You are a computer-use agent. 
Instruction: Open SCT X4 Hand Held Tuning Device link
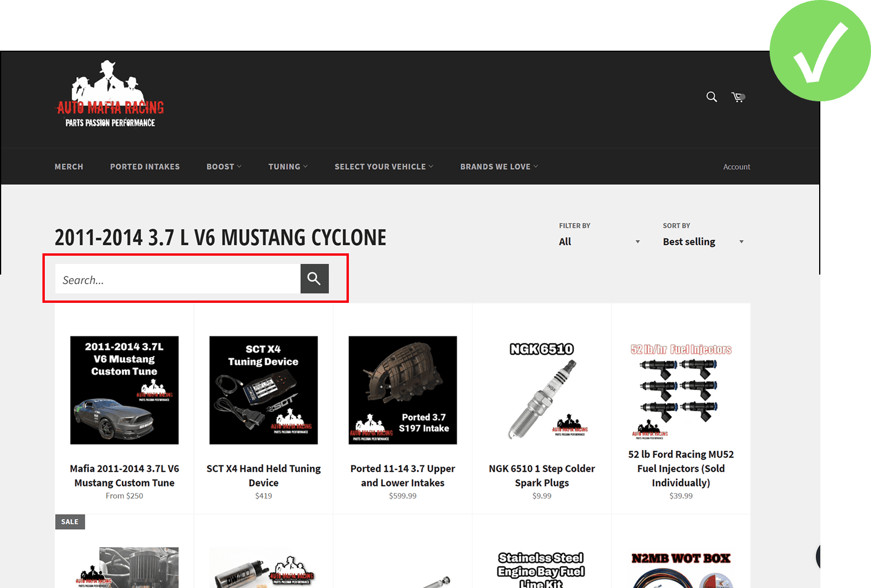coord(263,475)
